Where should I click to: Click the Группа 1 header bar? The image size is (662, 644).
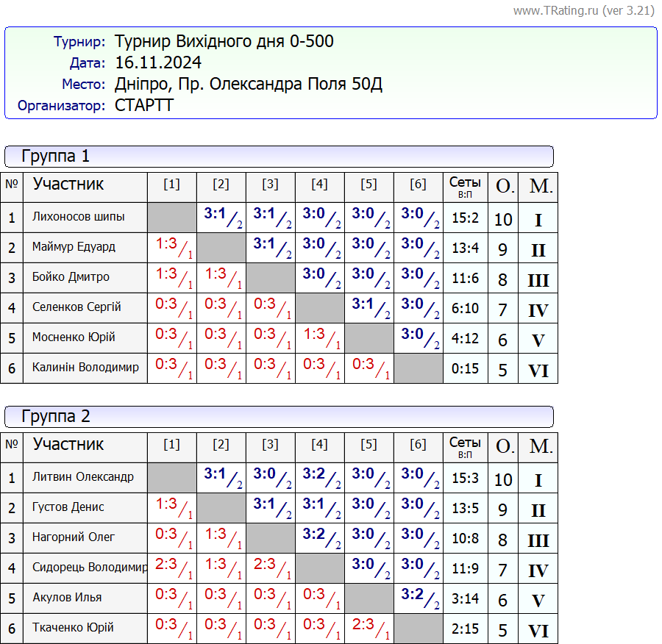279,157
